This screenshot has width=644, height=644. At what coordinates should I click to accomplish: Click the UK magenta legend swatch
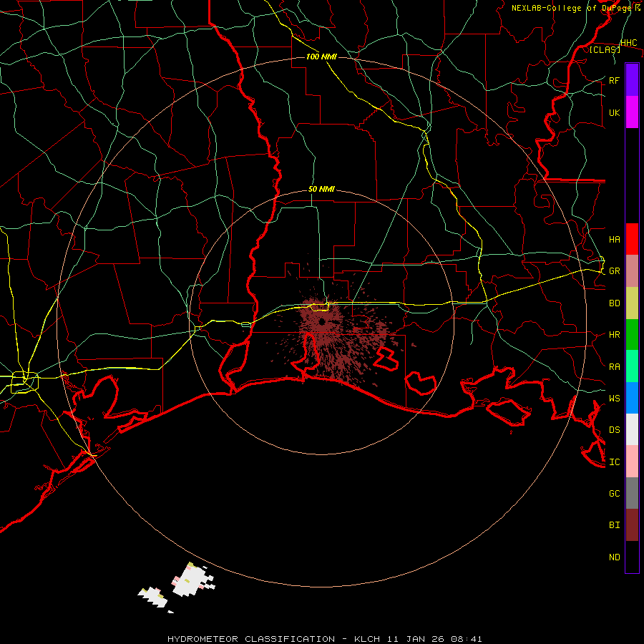632,112
